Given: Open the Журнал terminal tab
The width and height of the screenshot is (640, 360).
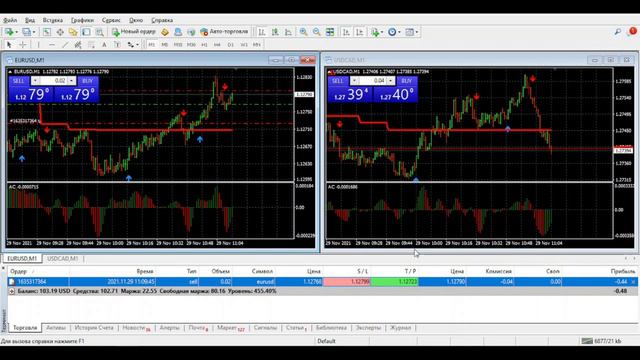Looking at the screenshot, I should [x=400, y=328].
